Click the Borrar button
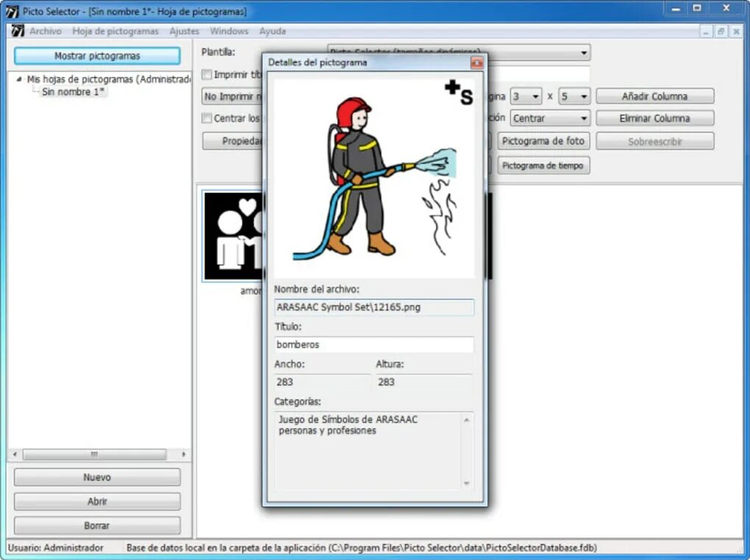 pyautogui.click(x=97, y=525)
